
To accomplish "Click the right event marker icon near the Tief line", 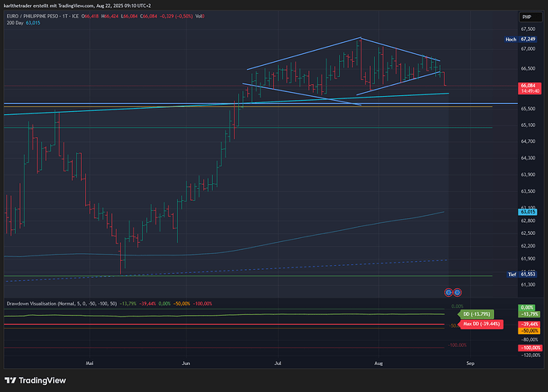I will (x=457, y=293).
